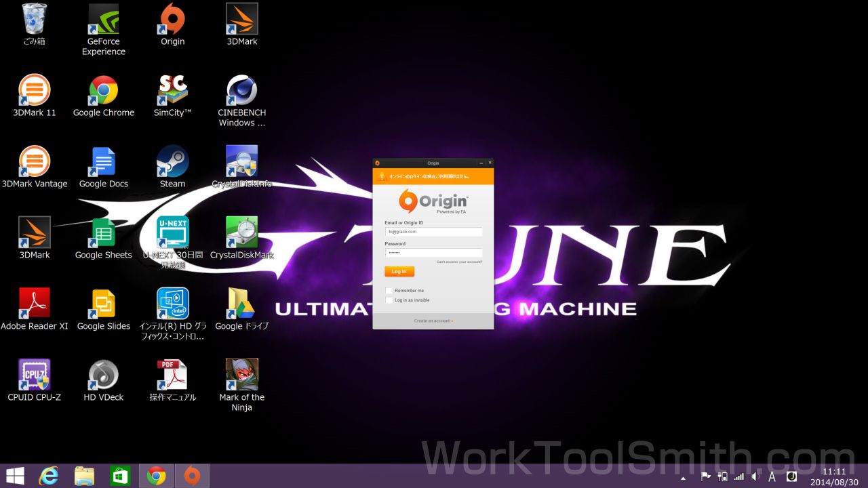
Task: Select the SimCity desktop icon
Action: pos(173,96)
